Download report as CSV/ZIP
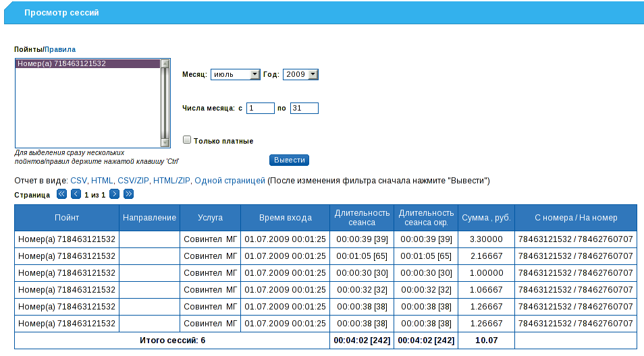This screenshot has height=356, width=644. (133, 181)
